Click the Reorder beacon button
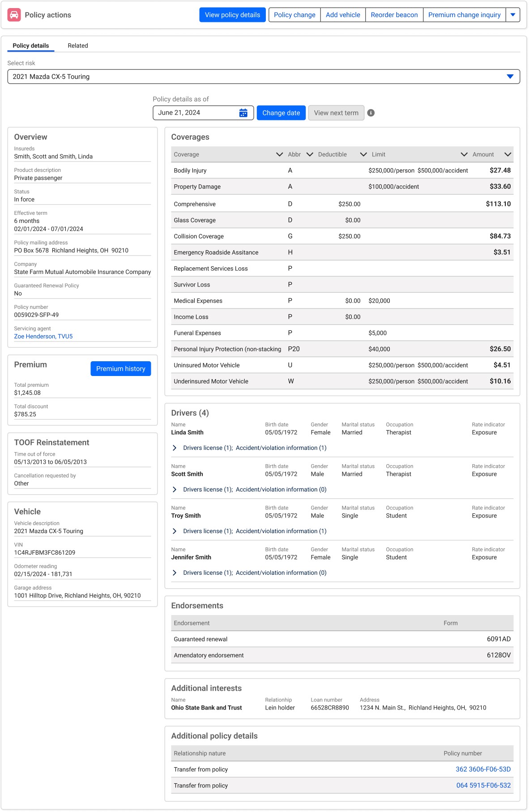Viewport: 529px width, 812px height. point(394,15)
